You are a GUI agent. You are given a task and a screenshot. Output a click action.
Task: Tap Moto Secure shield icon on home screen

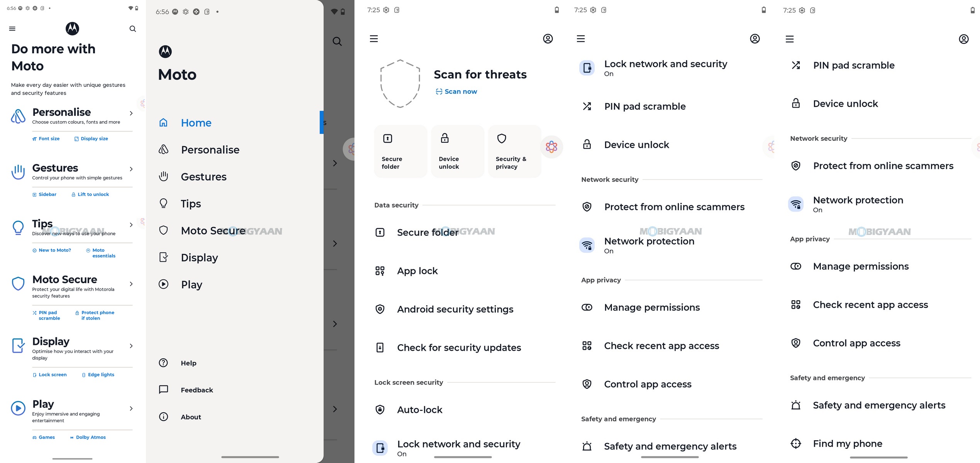(x=18, y=284)
